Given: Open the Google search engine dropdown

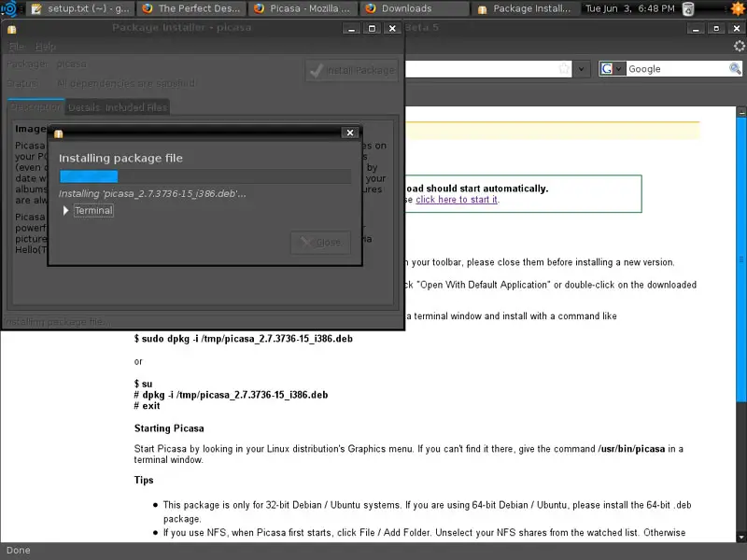Looking at the screenshot, I should click(x=613, y=69).
